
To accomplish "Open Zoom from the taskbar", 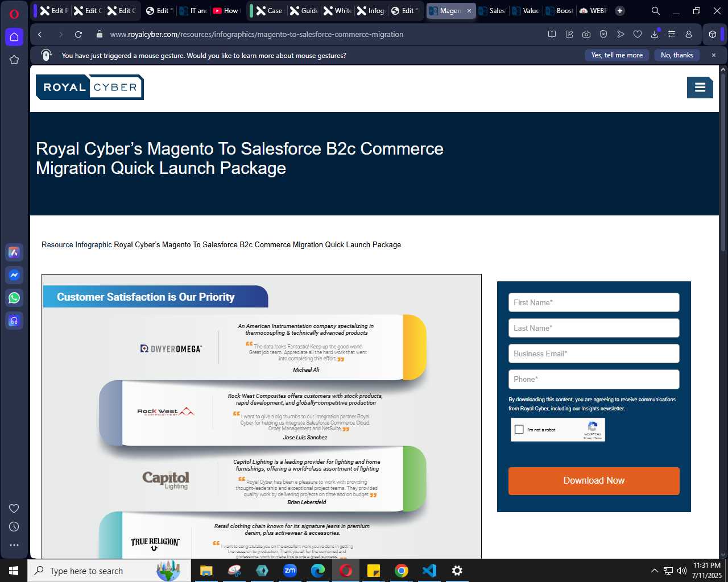I will [290, 571].
